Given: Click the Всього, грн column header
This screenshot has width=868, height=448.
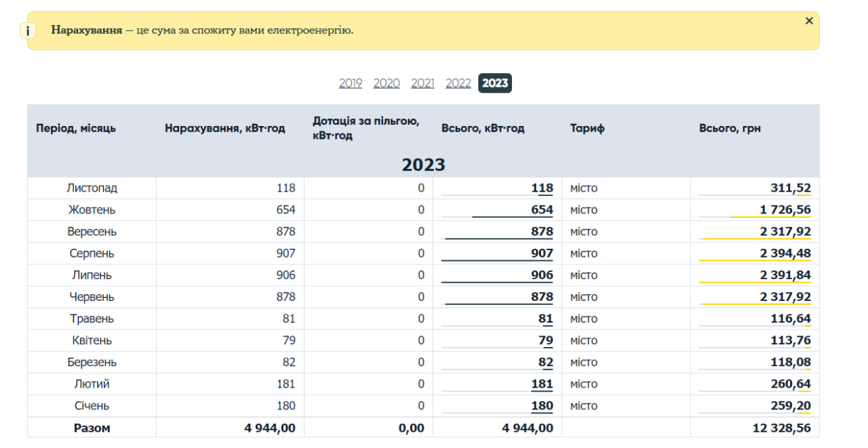Looking at the screenshot, I should point(730,128).
